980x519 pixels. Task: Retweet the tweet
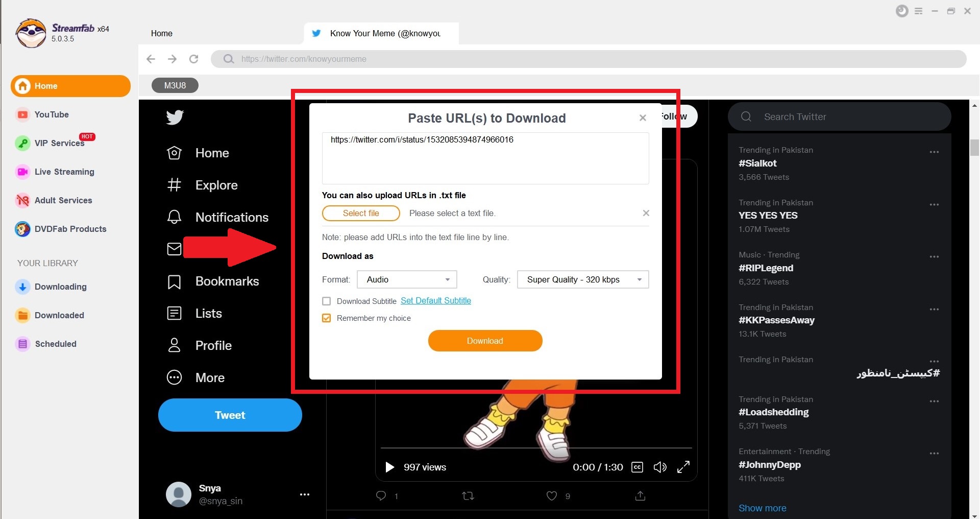click(468, 496)
